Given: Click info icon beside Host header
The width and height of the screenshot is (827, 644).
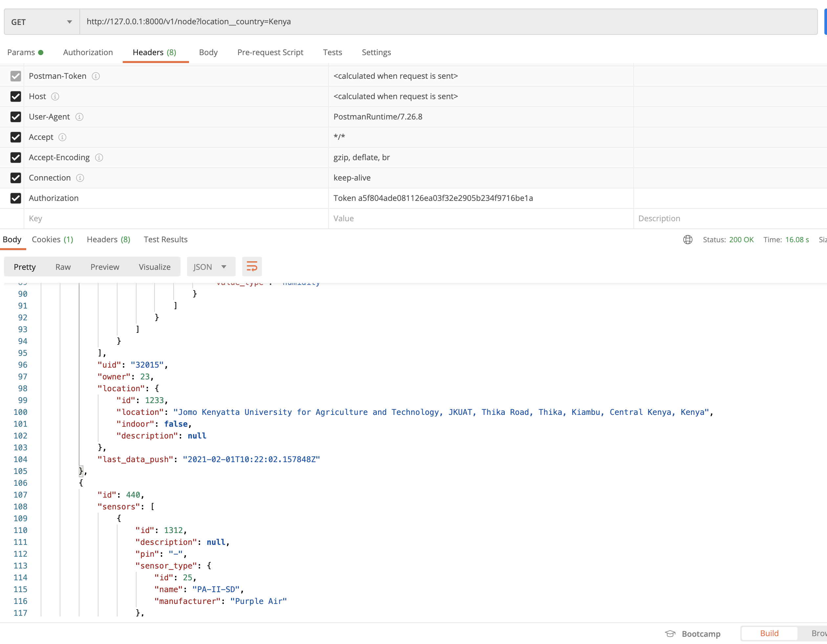Looking at the screenshot, I should tap(55, 97).
